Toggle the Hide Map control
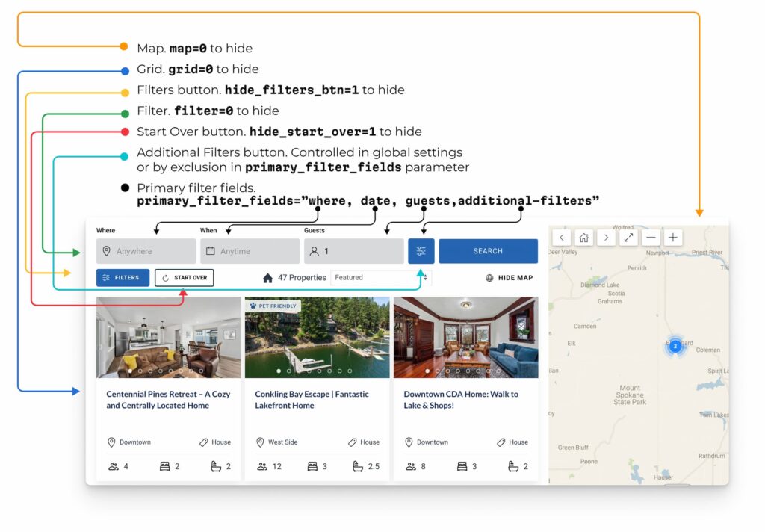This screenshot has width=765, height=532. [510, 278]
